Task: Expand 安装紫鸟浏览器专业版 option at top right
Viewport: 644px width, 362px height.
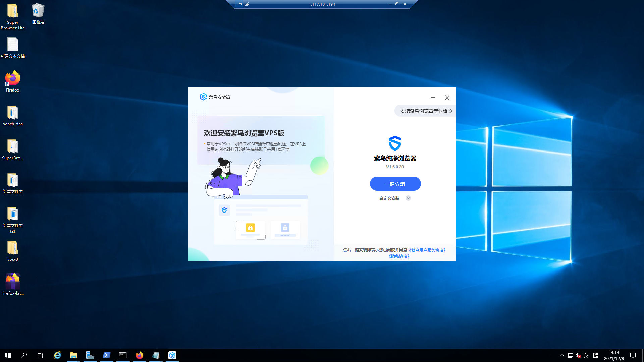Action: pyautogui.click(x=425, y=111)
